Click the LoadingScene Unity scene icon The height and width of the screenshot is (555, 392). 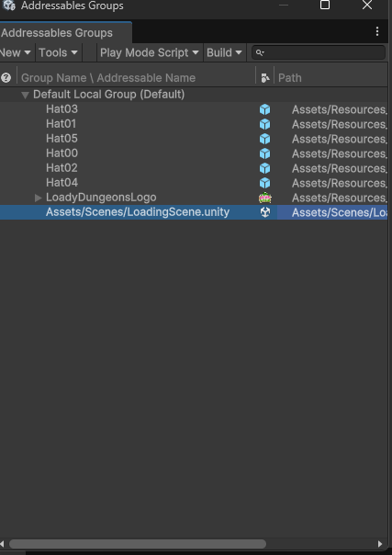pos(264,212)
